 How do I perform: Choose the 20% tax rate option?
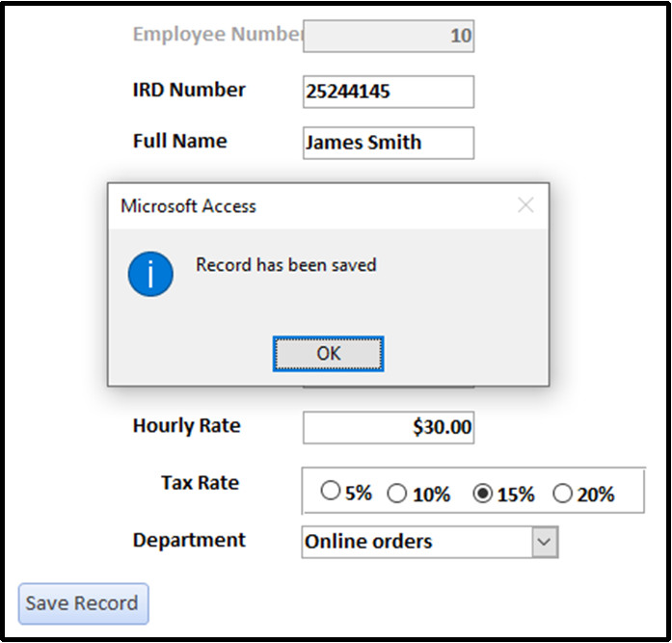coord(562,494)
